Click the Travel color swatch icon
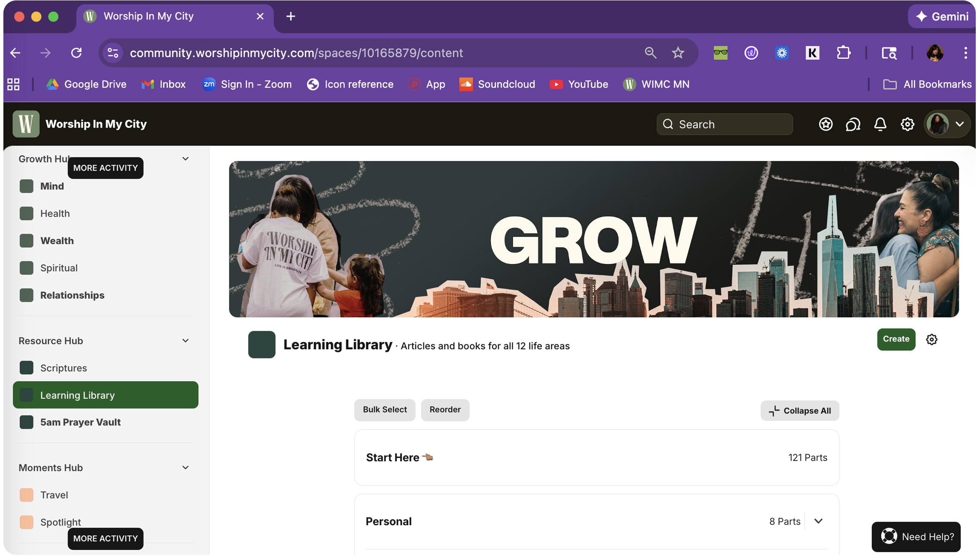This screenshot has height=557, width=980. [x=27, y=495]
